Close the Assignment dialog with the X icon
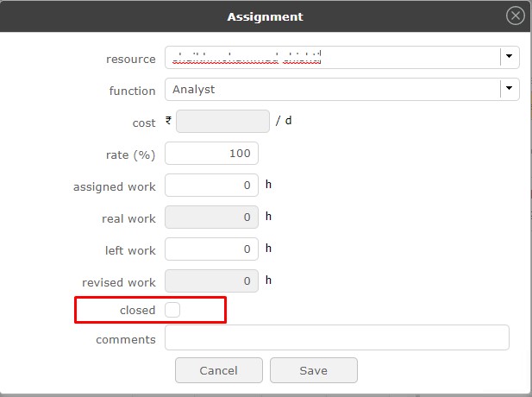This screenshot has width=532, height=397. (516, 16)
